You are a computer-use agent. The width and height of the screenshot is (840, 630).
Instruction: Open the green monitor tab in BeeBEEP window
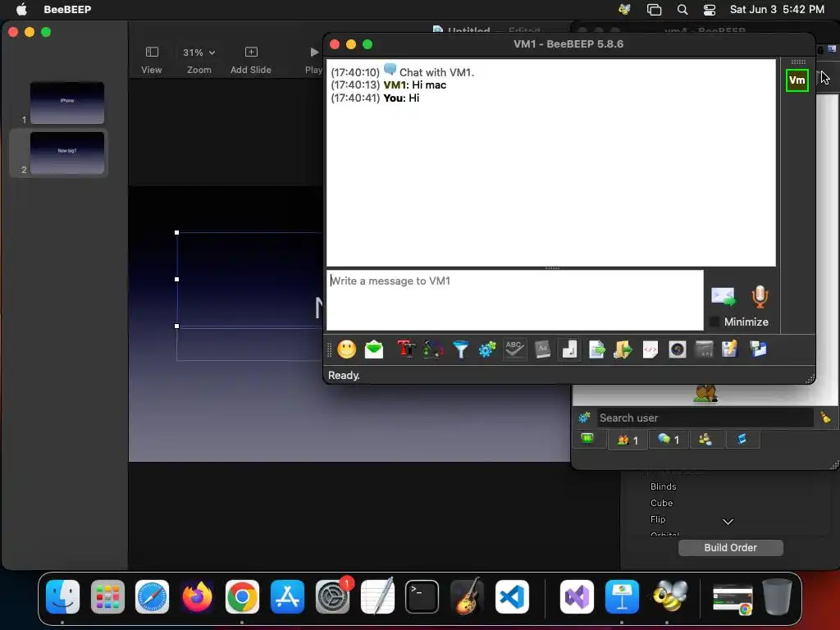click(x=587, y=440)
